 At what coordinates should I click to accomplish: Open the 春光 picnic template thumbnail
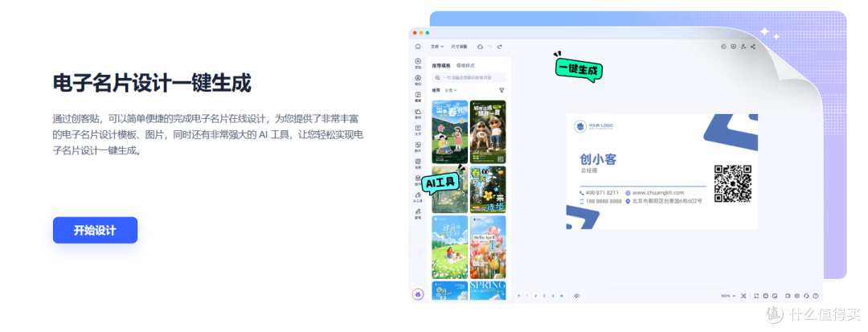tap(449, 132)
